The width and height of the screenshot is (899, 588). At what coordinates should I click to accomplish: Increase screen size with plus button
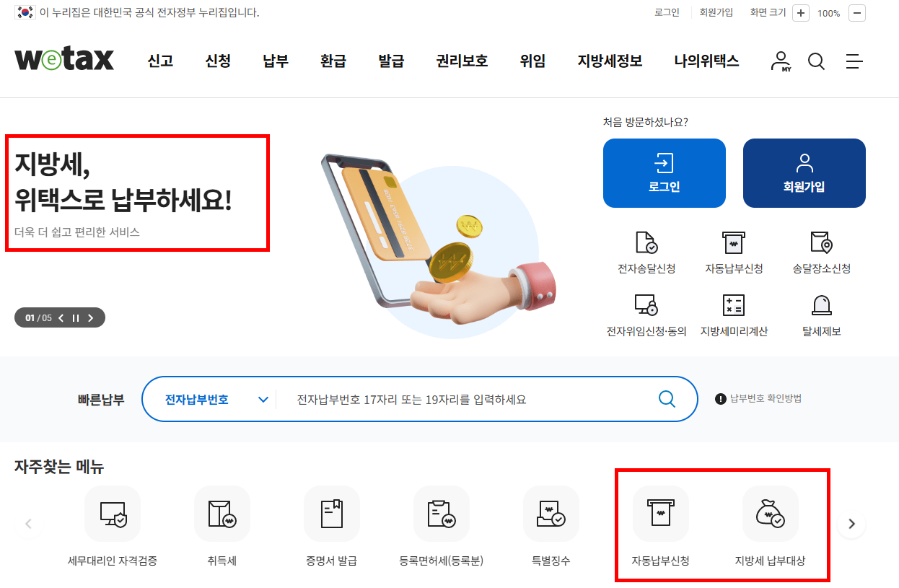[x=801, y=13]
